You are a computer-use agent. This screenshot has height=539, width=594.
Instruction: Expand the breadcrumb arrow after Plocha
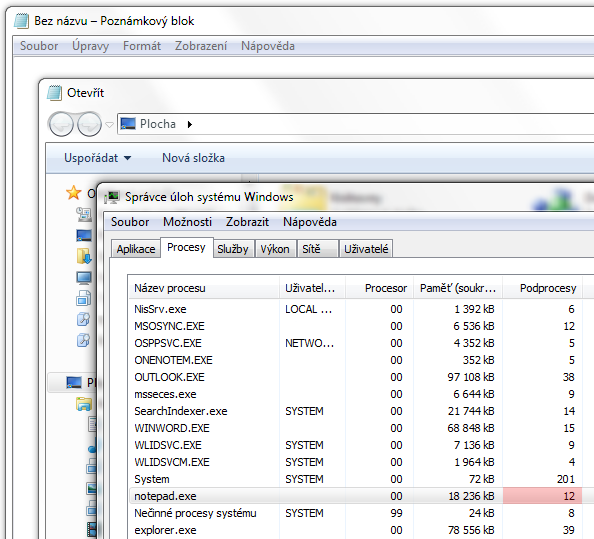coord(190,124)
